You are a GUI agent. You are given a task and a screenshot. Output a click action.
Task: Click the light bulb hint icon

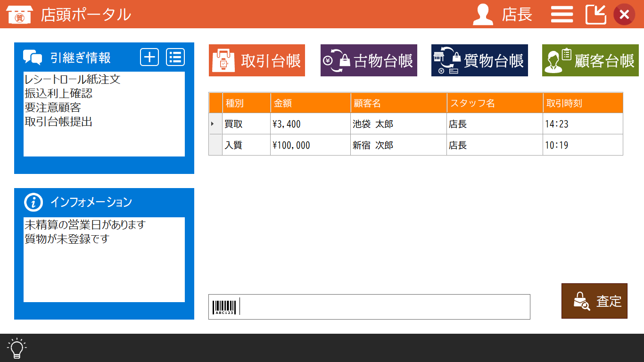17,348
